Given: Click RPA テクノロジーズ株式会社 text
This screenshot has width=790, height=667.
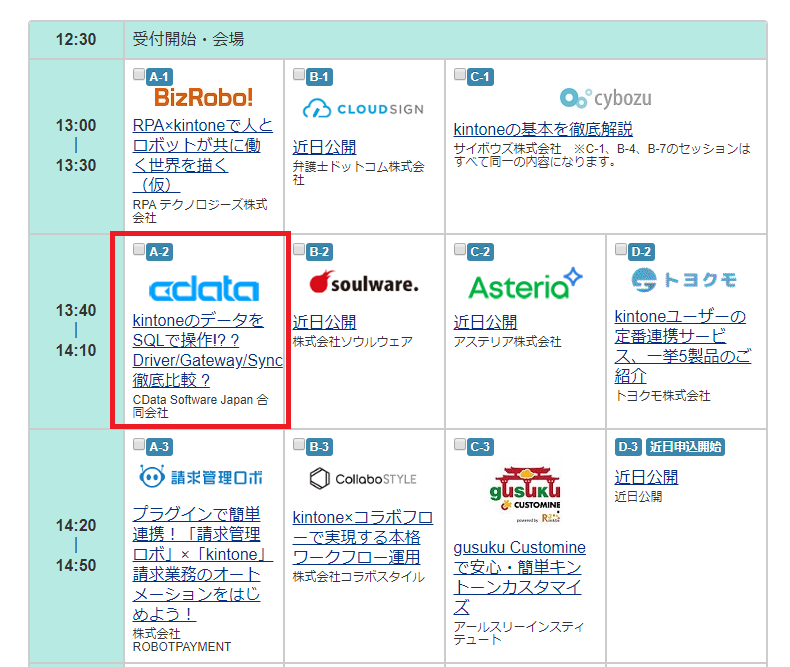Looking at the screenshot, I should [x=200, y=211].
